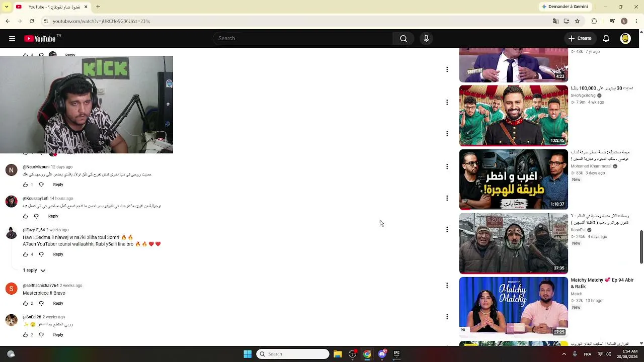This screenshot has width=644, height=362.
Task: Reply to @NourMizouni's comment
Action: (x=58, y=185)
